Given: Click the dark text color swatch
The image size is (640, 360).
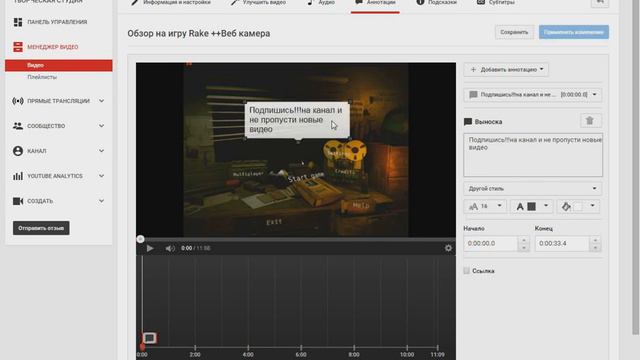Looking at the screenshot, I should pos(531,207).
